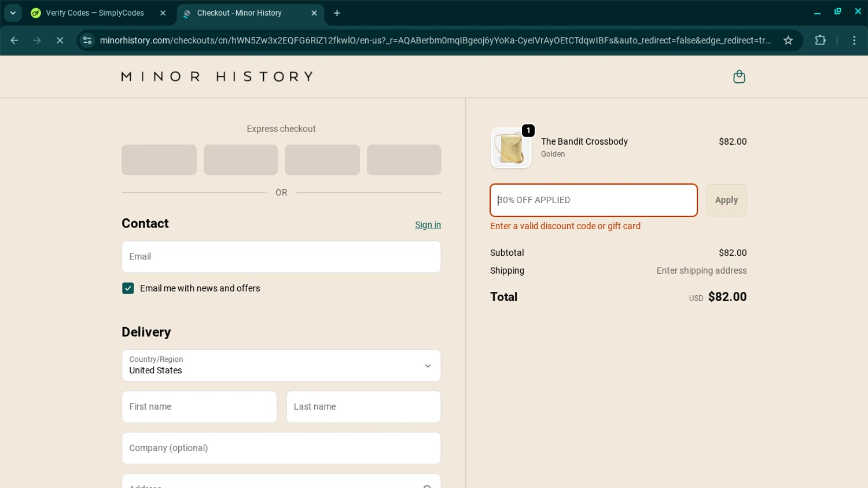Screen dimensions: 868x488
Task: Focus the Email input field
Action: (x=281, y=257)
